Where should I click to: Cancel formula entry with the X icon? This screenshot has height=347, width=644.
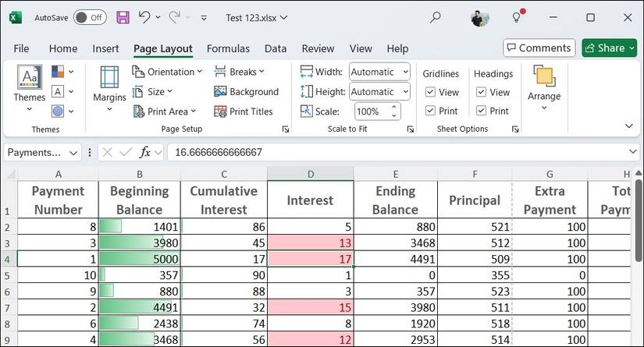tap(107, 152)
